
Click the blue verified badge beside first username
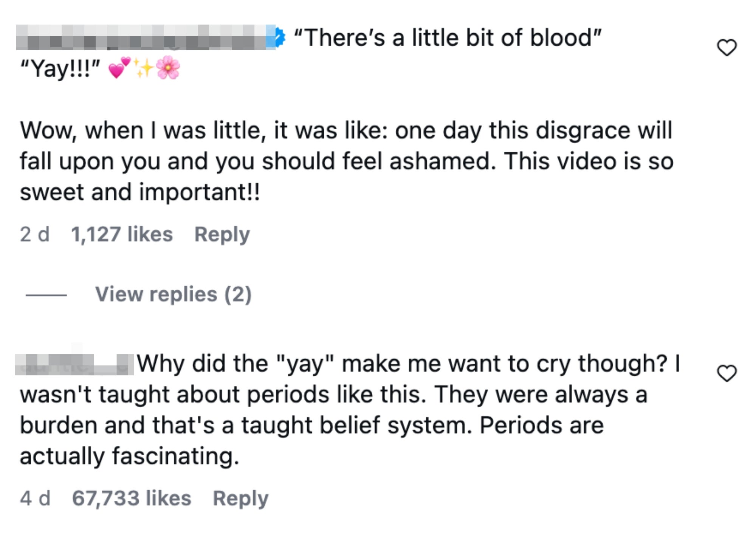pyautogui.click(x=280, y=37)
